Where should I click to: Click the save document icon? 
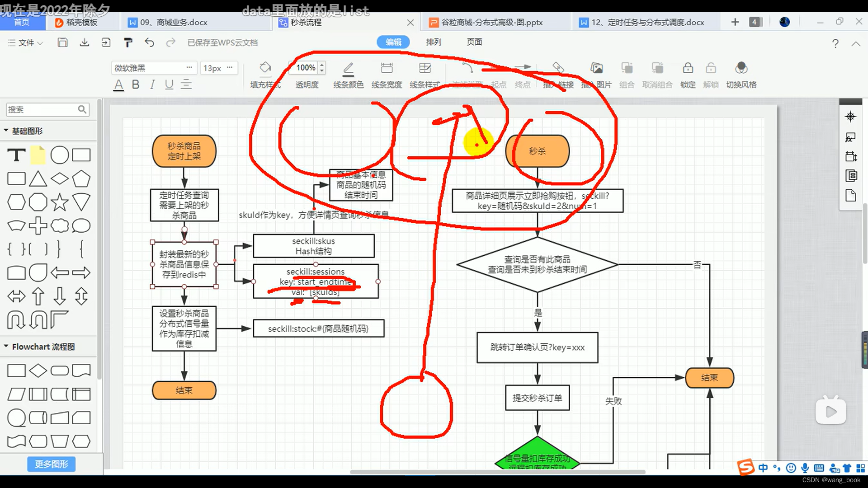coord(62,42)
